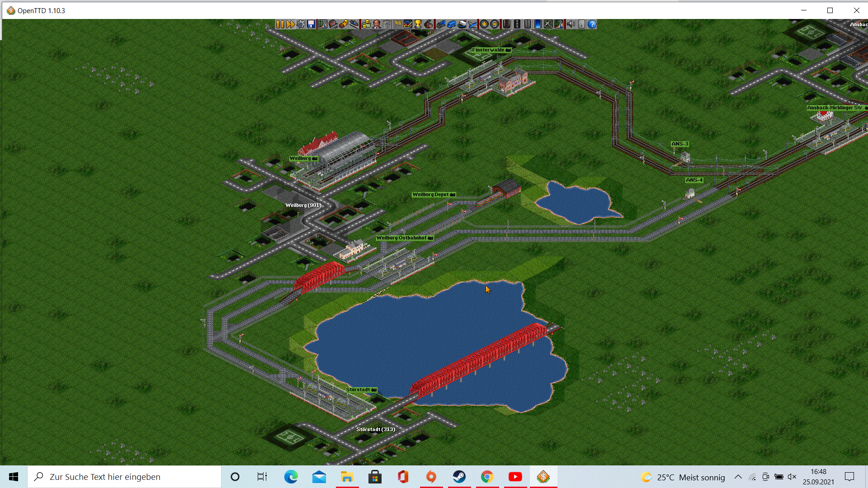Image resolution: width=868 pixels, height=488 pixels.
Task: Zoom in the view
Action: 484,24
